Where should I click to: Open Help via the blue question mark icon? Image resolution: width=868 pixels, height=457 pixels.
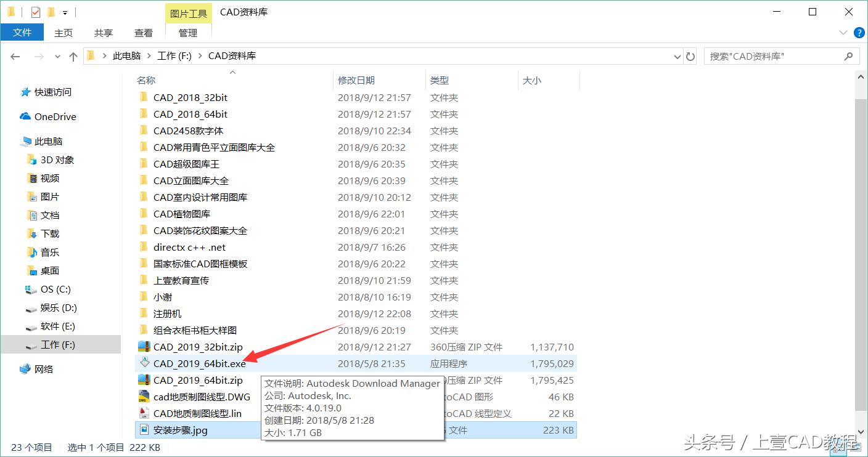pyautogui.click(x=859, y=33)
